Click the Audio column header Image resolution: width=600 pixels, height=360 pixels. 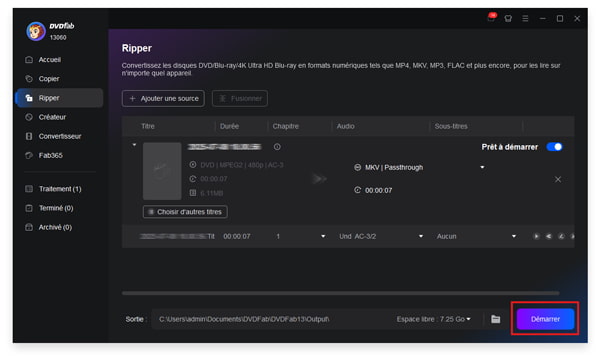(x=346, y=126)
